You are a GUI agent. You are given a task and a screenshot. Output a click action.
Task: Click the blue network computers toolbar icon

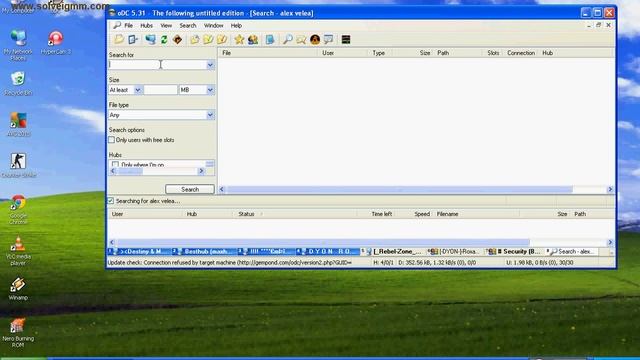point(151,40)
